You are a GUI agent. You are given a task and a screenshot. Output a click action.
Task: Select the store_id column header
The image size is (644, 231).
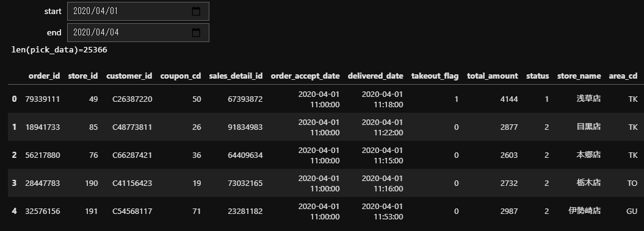pos(83,76)
